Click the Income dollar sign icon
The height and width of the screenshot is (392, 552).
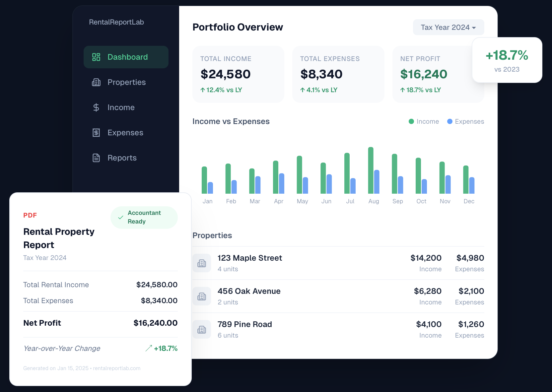tap(96, 107)
